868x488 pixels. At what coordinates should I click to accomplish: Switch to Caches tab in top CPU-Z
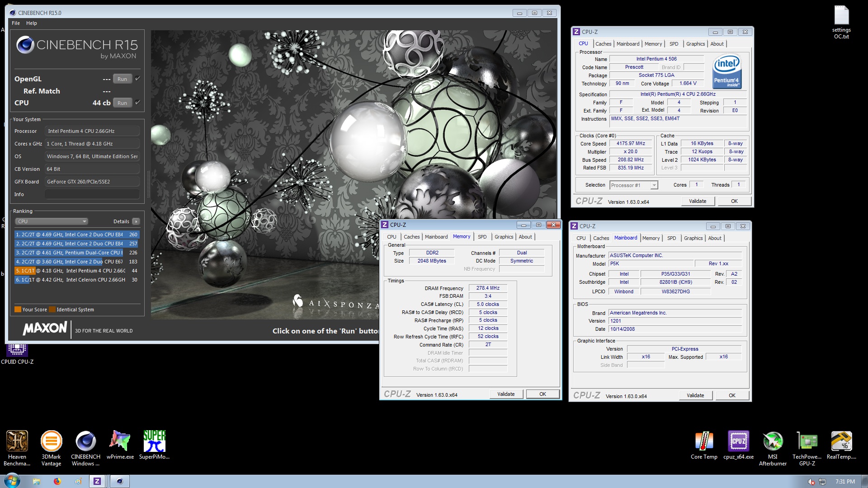[603, 44]
